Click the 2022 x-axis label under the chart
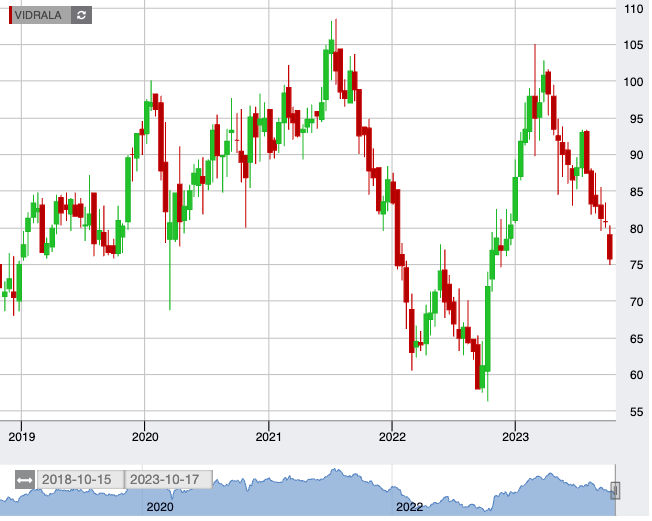Viewport: 652px width, 521px height. 392,437
